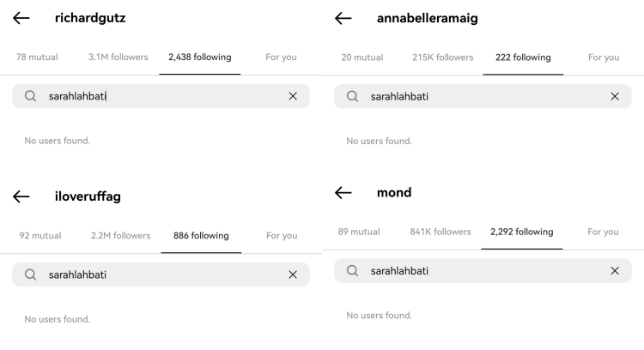
Task: Open the 78 mutual tab
Action: click(39, 57)
